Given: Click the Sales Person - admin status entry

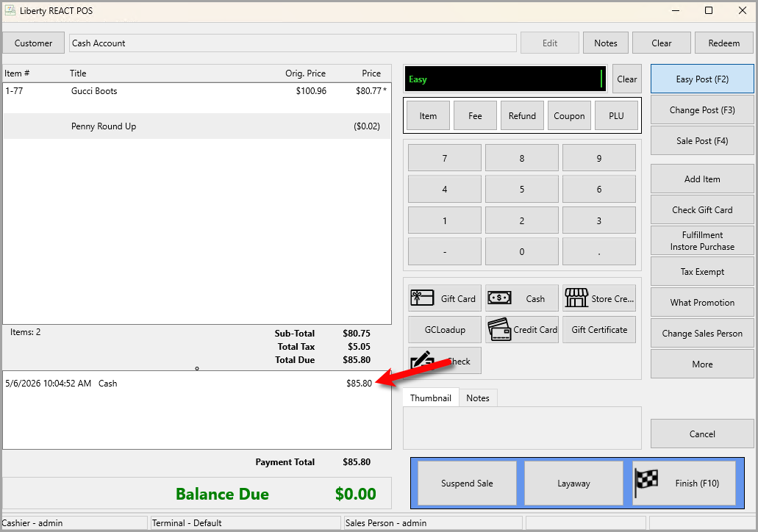Looking at the screenshot, I should point(433,523).
